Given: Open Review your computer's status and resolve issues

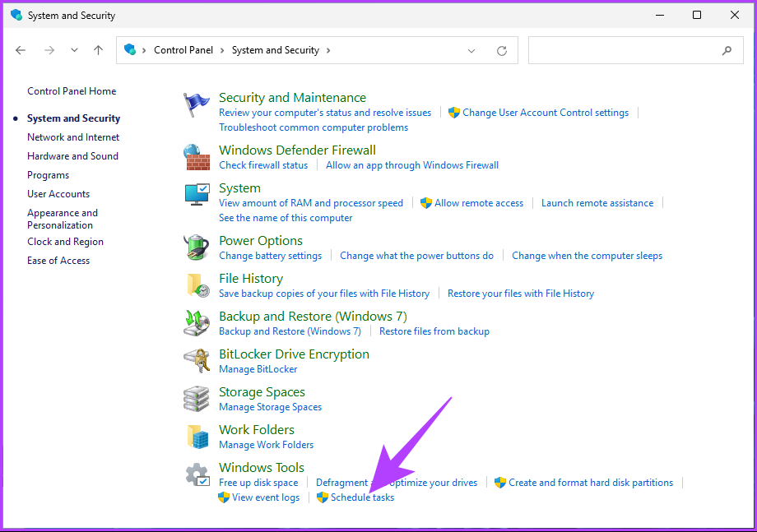Looking at the screenshot, I should click(325, 113).
